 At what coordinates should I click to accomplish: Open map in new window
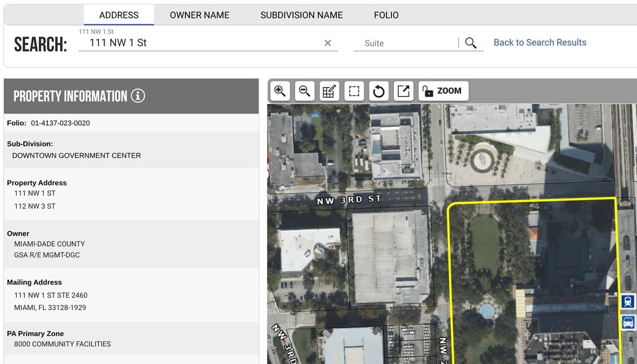pyautogui.click(x=403, y=91)
